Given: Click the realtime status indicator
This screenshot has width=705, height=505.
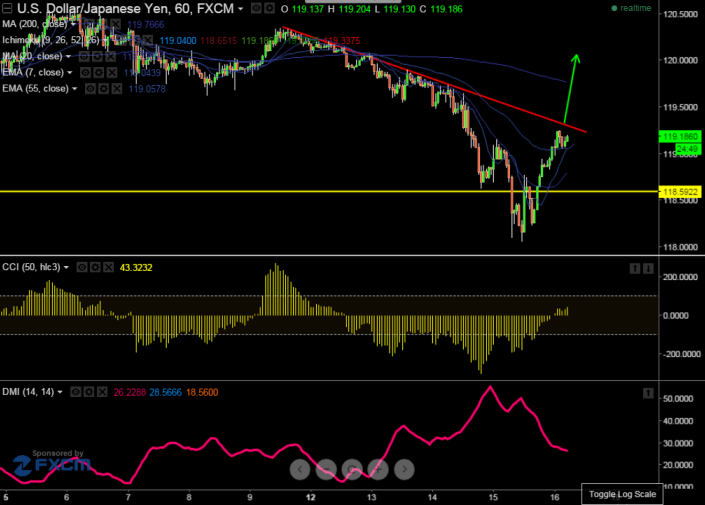Looking at the screenshot, I should [631, 8].
